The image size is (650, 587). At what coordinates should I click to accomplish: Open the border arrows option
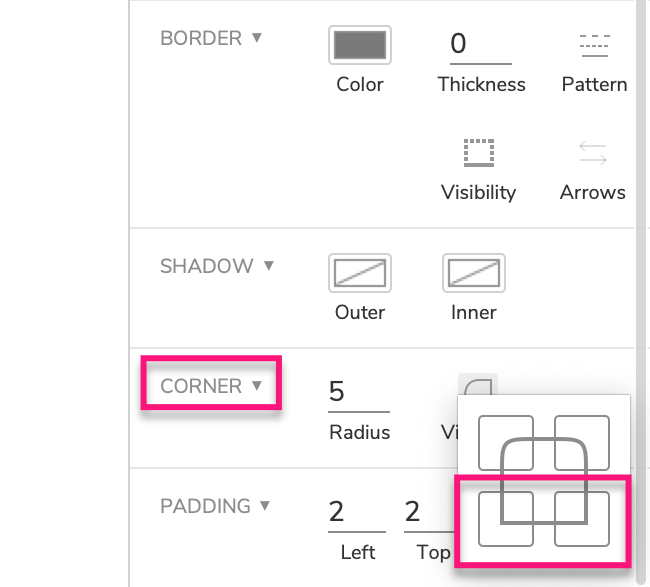click(x=593, y=154)
